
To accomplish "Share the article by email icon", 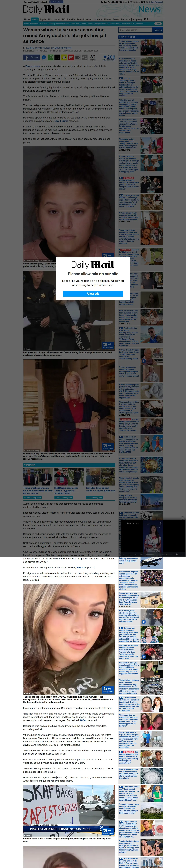I will (x=78, y=58).
